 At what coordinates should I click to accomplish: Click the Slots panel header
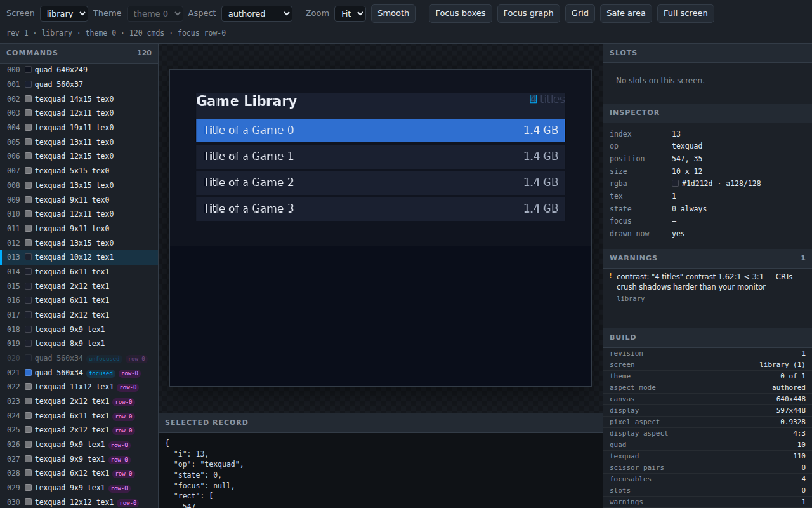pyautogui.click(x=707, y=53)
